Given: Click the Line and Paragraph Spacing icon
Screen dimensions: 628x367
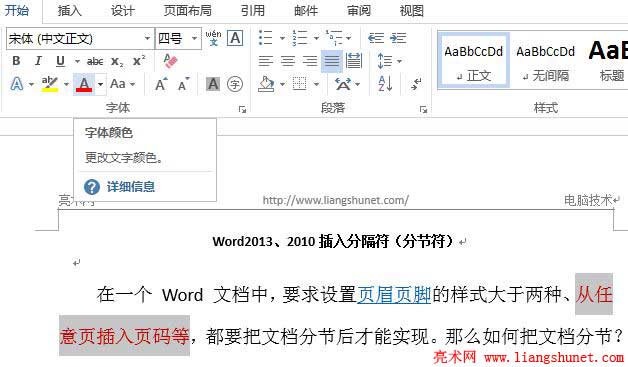Looking at the screenshot, I should 384,61.
